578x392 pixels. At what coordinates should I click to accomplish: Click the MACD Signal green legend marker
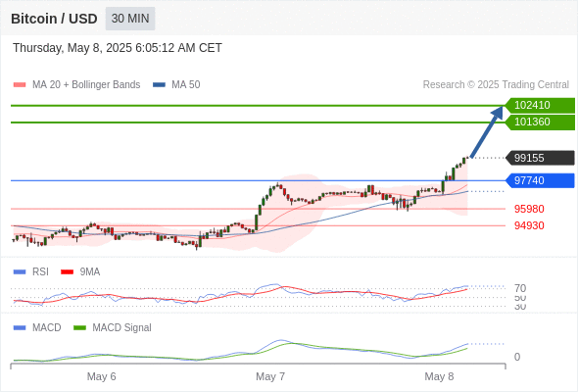coord(79,327)
